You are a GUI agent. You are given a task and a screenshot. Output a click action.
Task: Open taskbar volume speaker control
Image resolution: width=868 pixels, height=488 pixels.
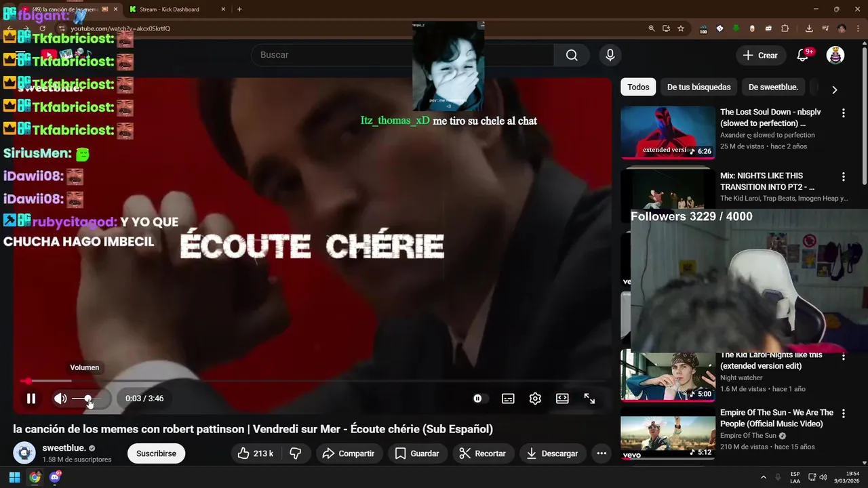click(x=823, y=477)
